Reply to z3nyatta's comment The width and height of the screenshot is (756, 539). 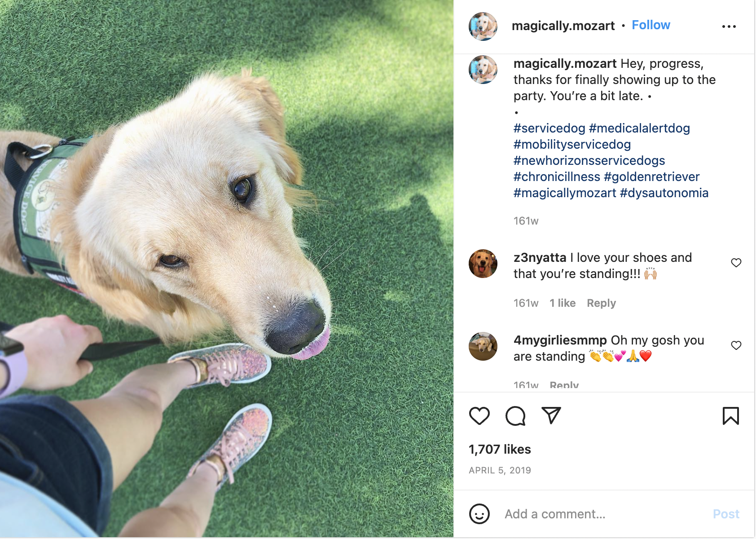coord(601,303)
